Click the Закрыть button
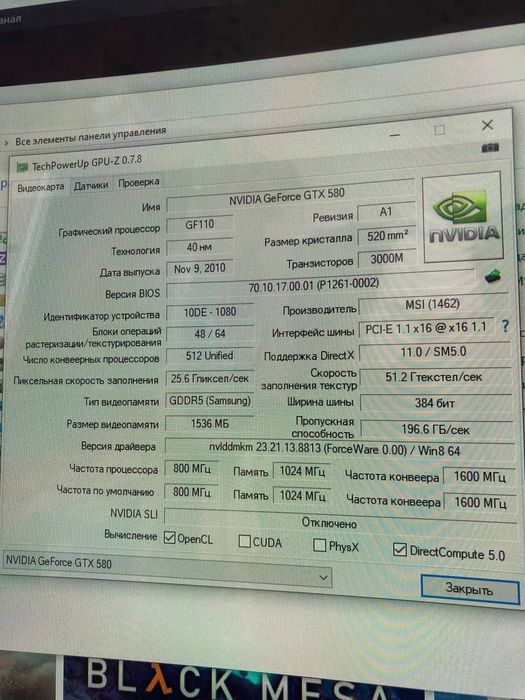 pos(470,590)
